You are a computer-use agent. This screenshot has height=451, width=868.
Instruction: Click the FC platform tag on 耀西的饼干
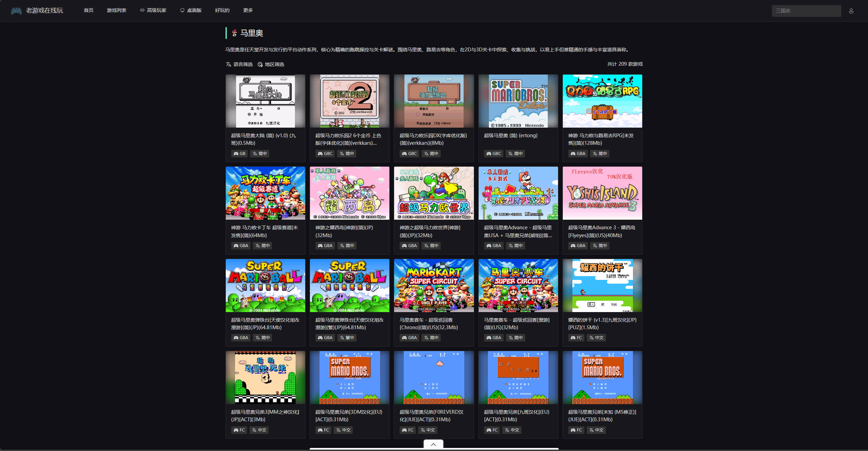click(576, 338)
